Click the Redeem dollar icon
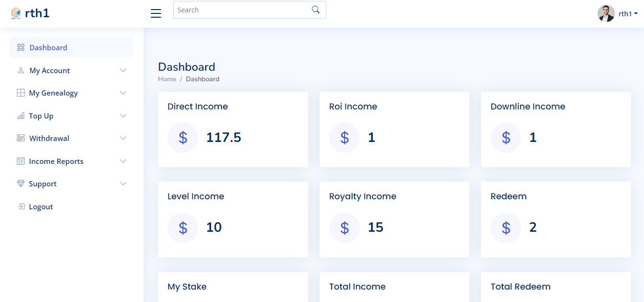The width and height of the screenshot is (644, 302). pos(506,227)
